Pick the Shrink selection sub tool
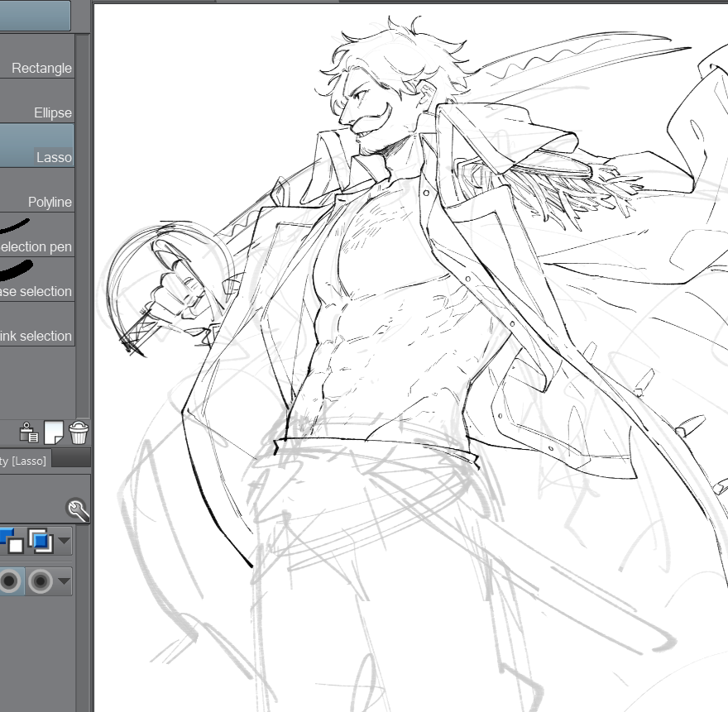Screen dimensions: 728x712 pyautogui.click(x=37, y=323)
